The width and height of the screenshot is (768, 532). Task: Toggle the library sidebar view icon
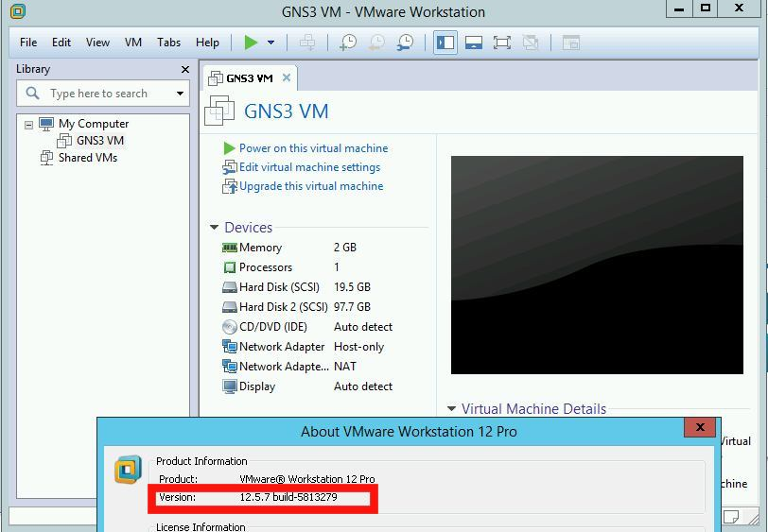point(445,43)
